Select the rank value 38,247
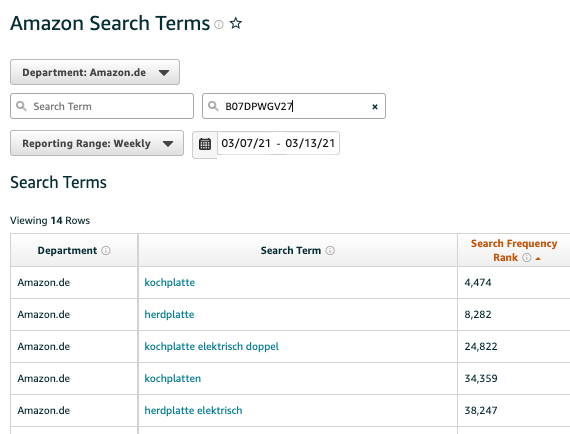 [x=481, y=411]
